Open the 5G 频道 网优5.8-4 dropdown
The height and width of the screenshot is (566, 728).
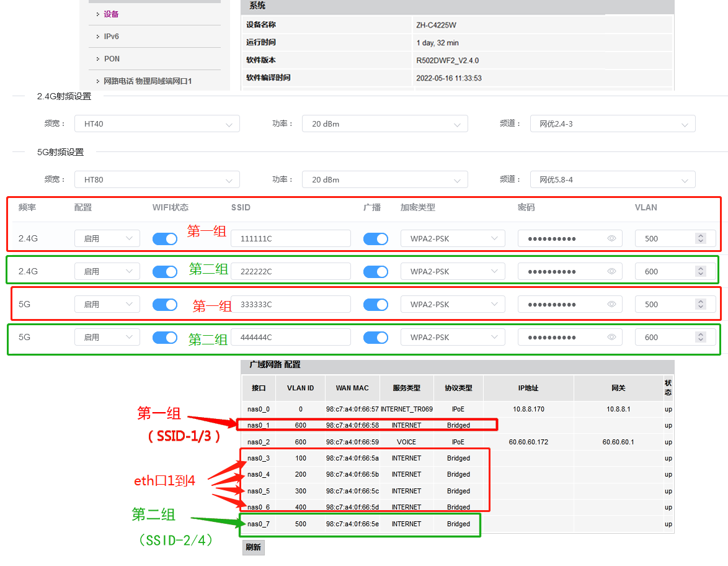613,179
